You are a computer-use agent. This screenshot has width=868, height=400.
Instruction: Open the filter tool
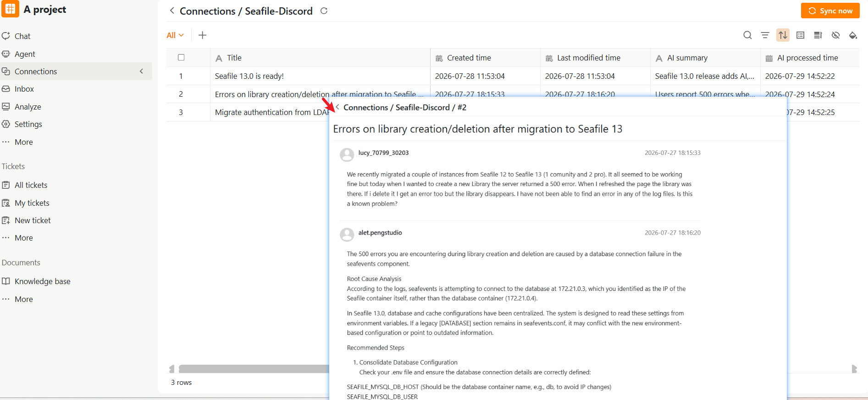(x=765, y=35)
